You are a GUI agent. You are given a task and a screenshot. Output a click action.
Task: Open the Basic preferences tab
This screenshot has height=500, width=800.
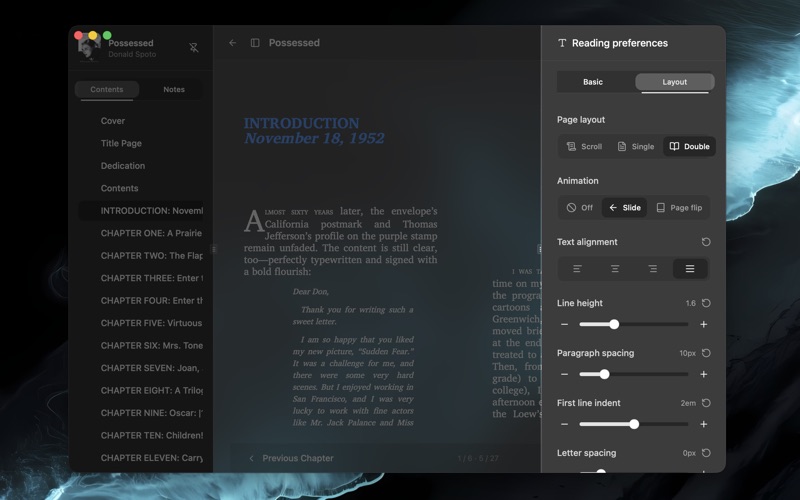click(x=593, y=82)
